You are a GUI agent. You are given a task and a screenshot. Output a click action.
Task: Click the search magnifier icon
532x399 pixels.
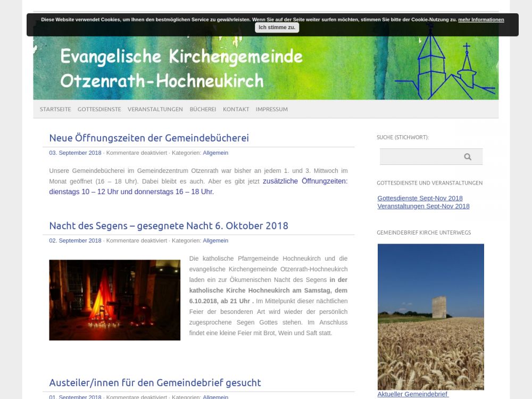coord(468,157)
